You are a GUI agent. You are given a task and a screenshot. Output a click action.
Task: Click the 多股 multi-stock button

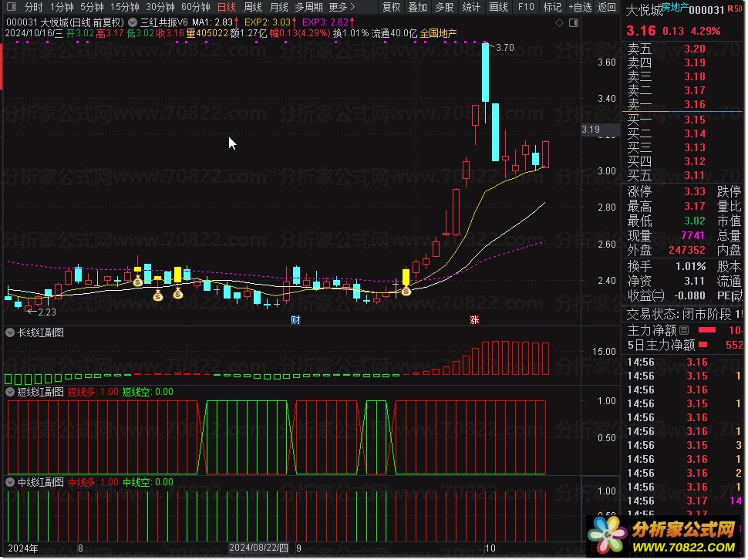444,7
